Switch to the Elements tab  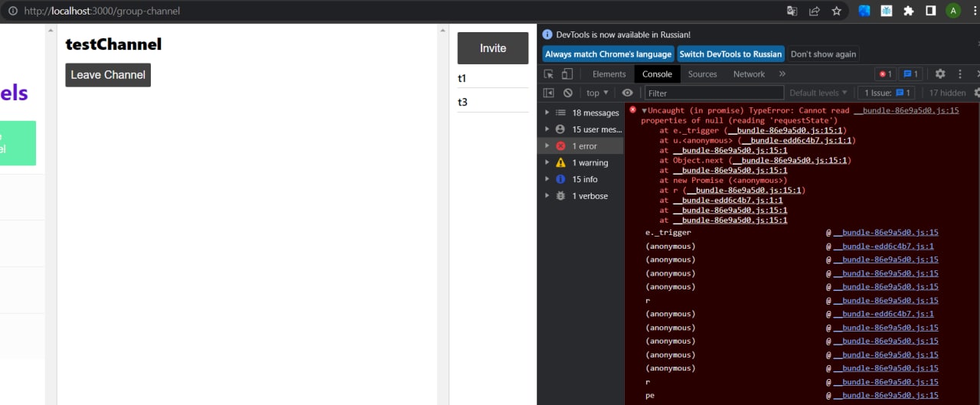(609, 74)
